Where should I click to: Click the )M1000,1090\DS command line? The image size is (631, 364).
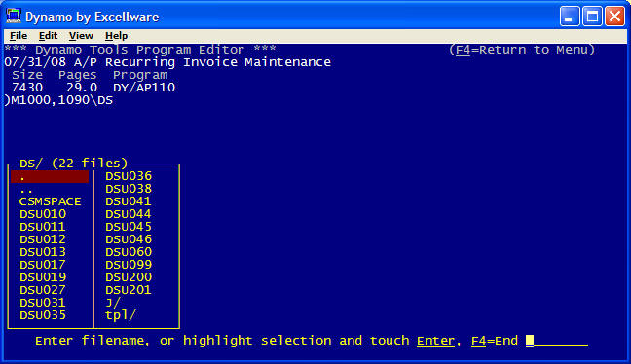58,100
